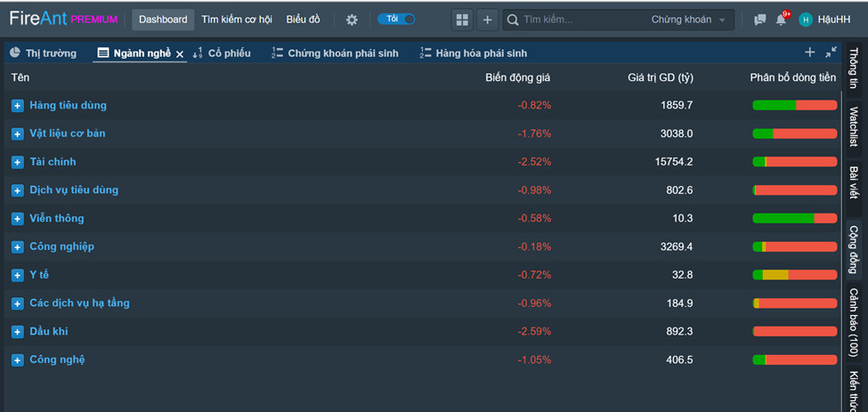Click the HậuHH user avatar
The width and height of the screenshot is (868, 412).
coord(806,20)
